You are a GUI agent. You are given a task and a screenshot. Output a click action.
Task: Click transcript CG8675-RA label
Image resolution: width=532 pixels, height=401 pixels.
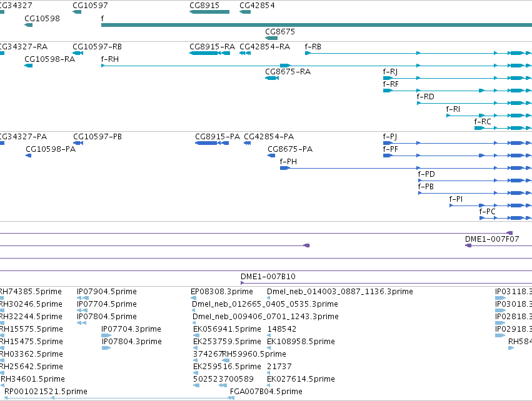288,72
